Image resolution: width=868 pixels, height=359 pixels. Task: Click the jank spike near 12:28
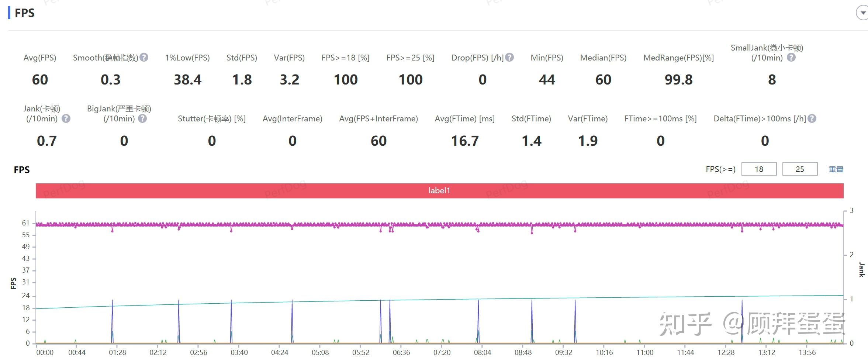pos(742,321)
